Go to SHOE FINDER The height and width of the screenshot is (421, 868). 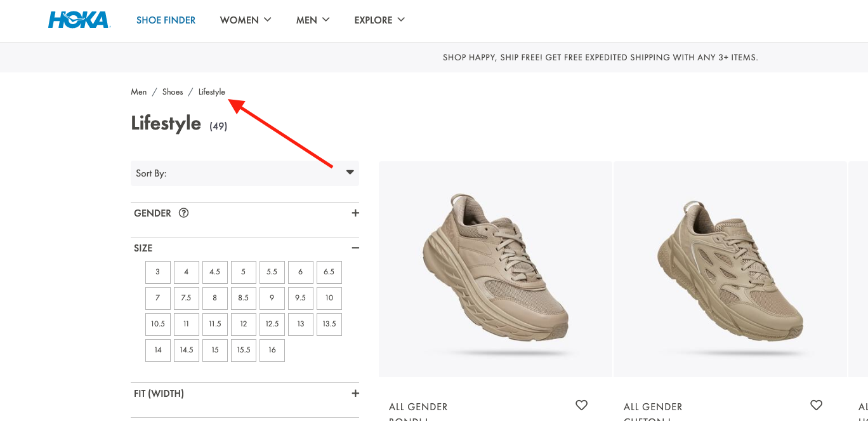pyautogui.click(x=166, y=20)
